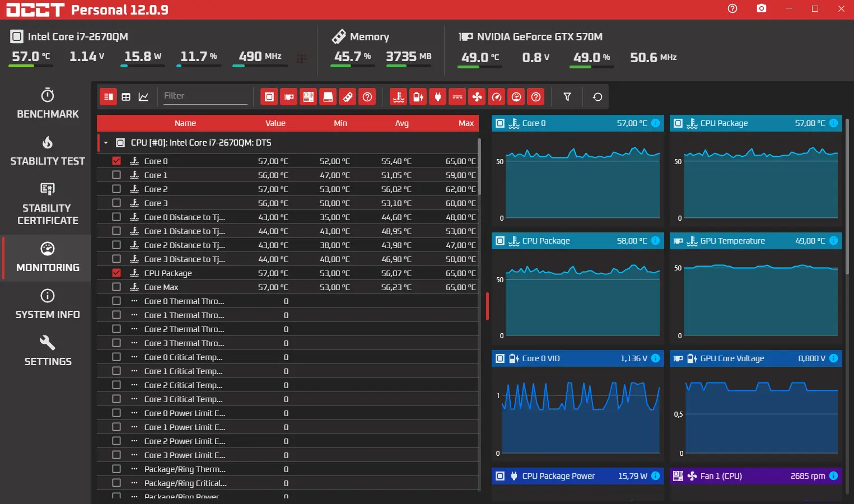Open info for the 58,00 °C CPU Package graph

coord(655,241)
